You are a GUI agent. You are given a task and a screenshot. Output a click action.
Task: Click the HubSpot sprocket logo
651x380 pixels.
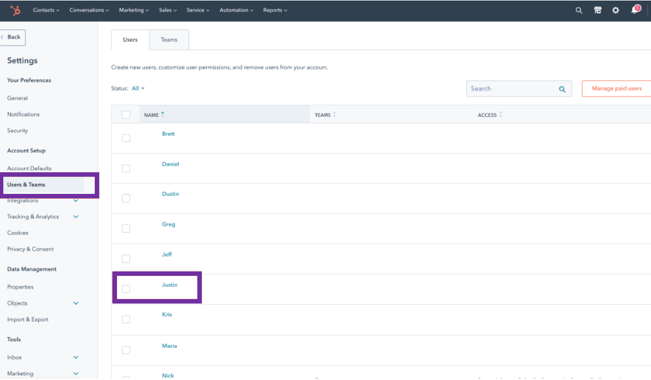[x=15, y=10]
